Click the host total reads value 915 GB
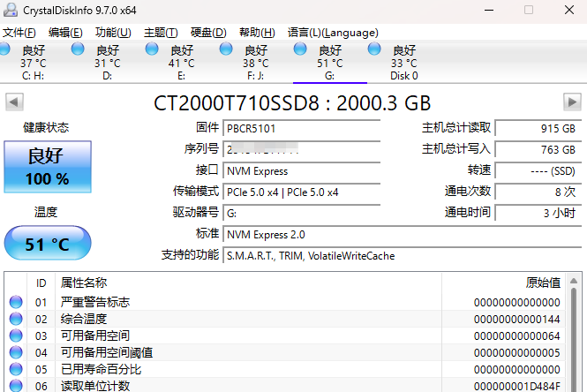587x392 pixels. tap(538, 128)
